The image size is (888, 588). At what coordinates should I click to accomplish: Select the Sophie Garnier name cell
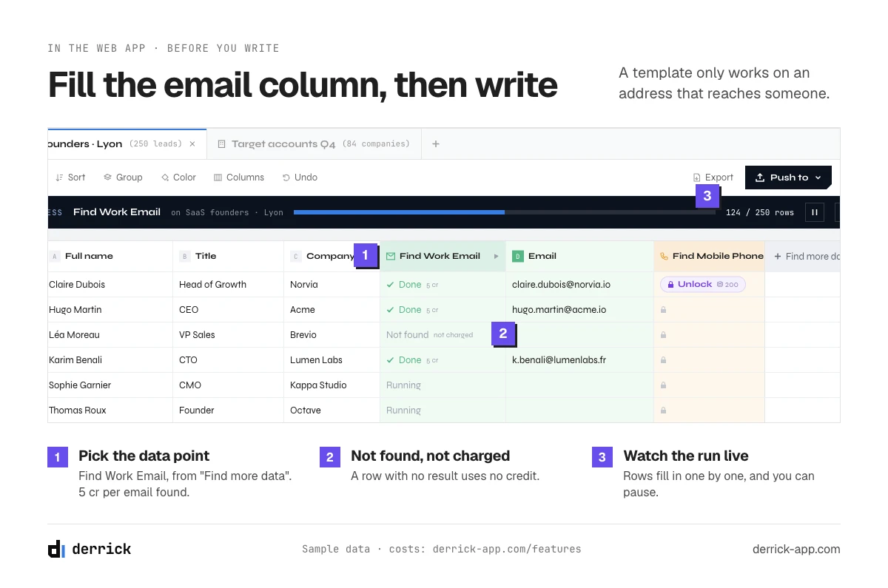tap(110, 385)
